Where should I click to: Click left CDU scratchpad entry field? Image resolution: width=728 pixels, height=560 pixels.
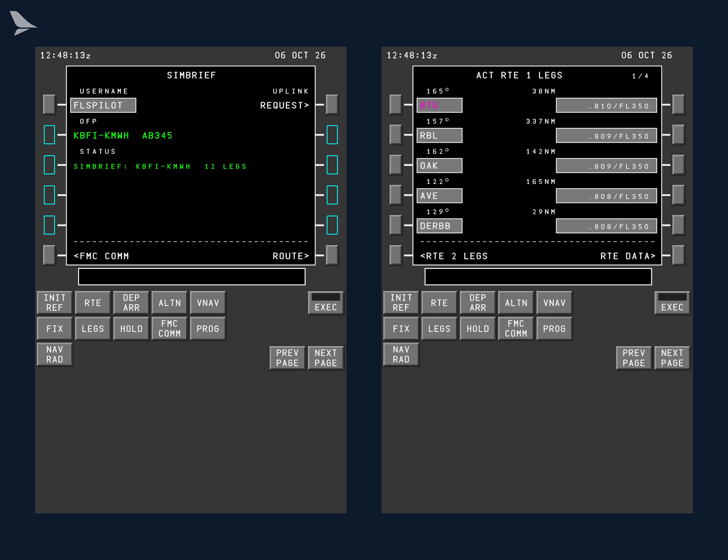[x=192, y=276]
